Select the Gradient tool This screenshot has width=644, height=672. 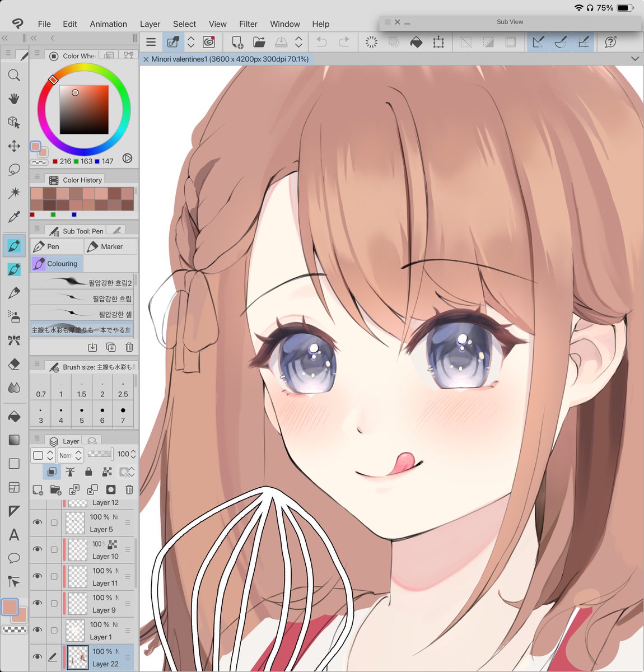point(14,440)
